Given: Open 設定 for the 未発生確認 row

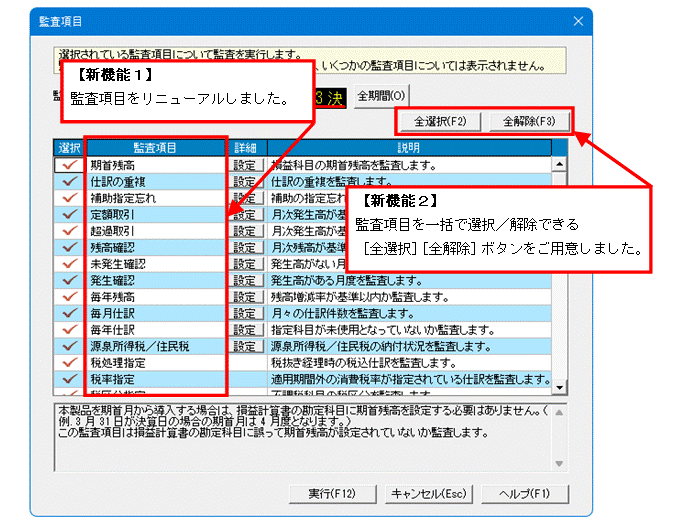Looking at the screenshot, I should coord(246,264).
